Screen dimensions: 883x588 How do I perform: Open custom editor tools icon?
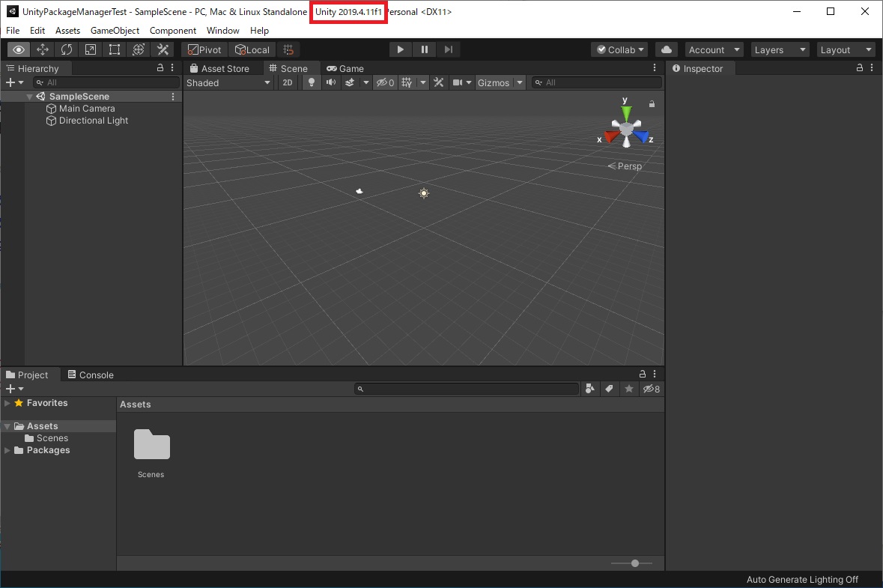163,49
